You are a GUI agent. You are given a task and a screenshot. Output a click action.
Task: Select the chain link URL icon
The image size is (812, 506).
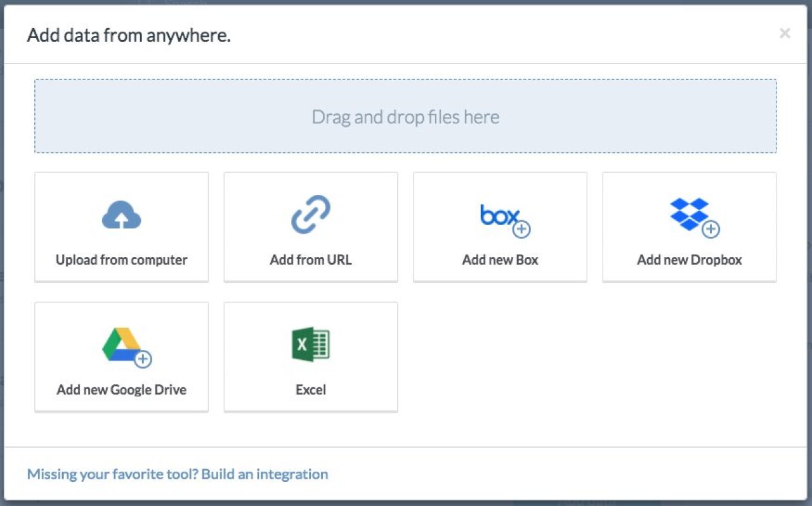point(311,215)
